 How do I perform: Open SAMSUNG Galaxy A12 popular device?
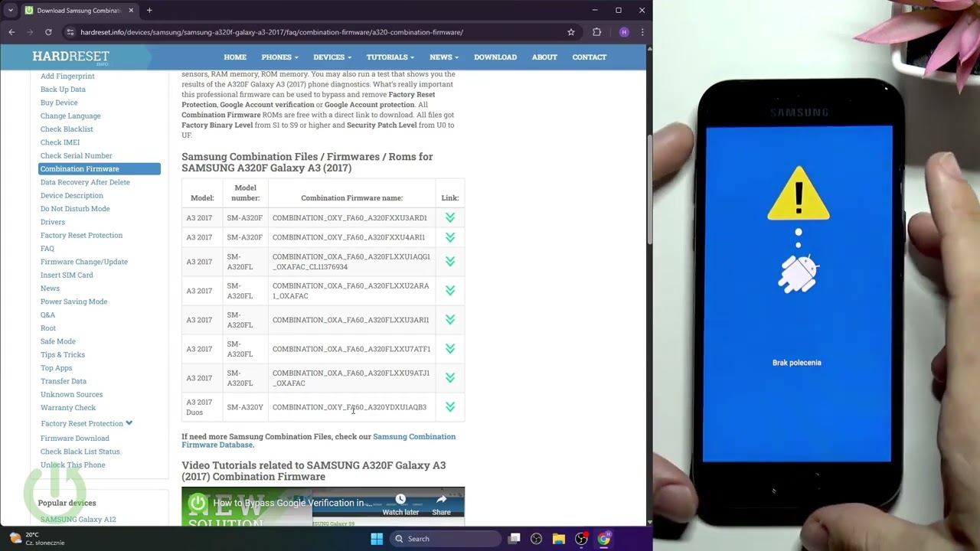tap(78, 520)
